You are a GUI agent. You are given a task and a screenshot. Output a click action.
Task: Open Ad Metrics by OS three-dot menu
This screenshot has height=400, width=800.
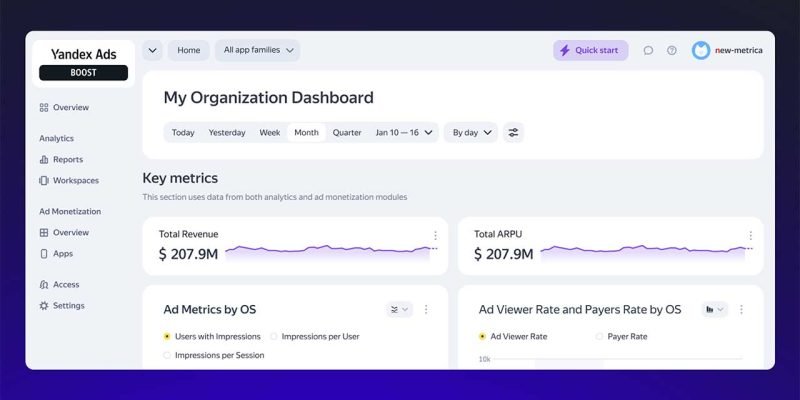tap(426, 310)
